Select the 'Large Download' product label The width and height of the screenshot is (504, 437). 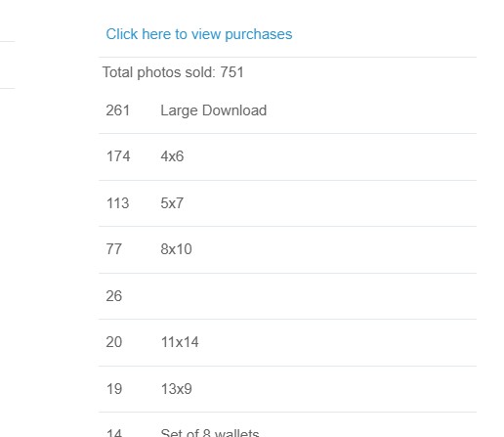click(214, 110)
